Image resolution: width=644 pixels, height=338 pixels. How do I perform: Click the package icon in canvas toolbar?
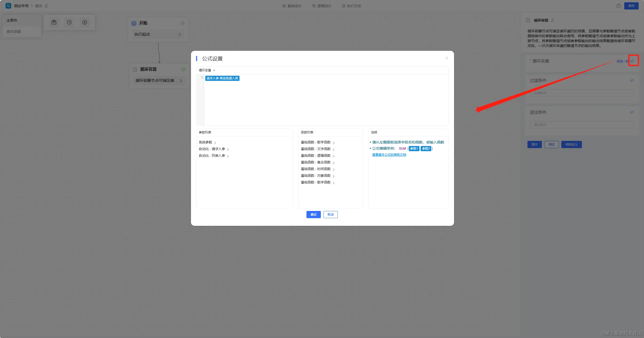pos(54,22)
